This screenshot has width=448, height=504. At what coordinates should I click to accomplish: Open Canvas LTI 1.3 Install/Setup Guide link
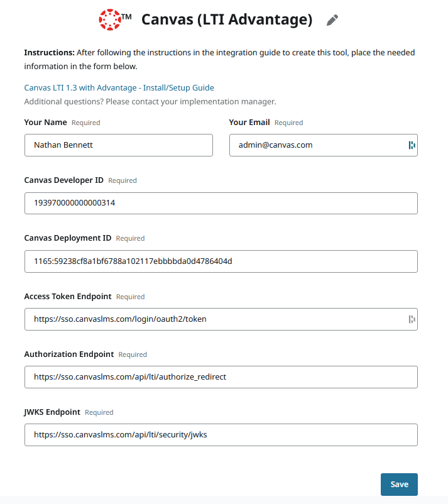click(x=119, y=88)
